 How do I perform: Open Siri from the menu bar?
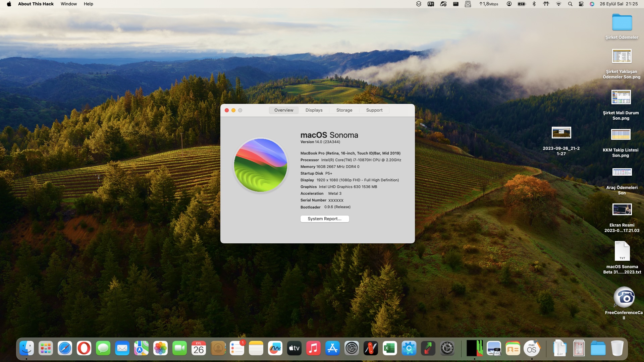[x=592, y=4]
